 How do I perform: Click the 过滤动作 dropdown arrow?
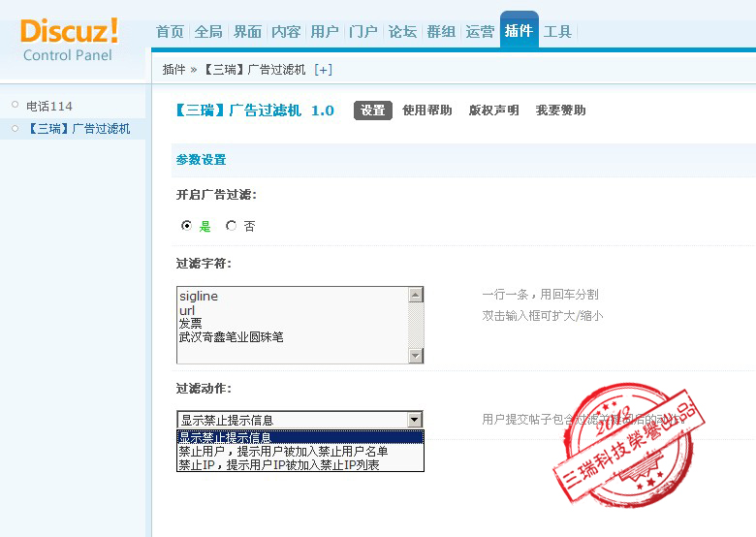point(415,420)
